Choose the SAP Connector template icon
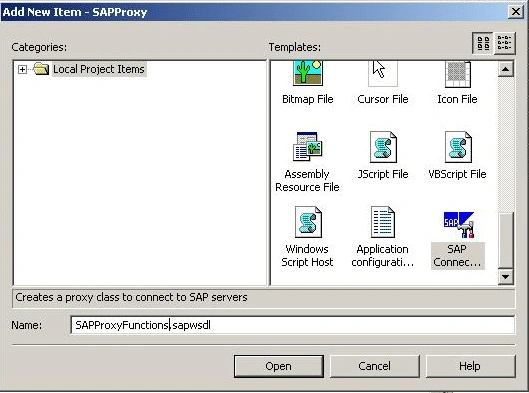Image resolution: width=529 pixels, height=393 pixels. point(459,224)
